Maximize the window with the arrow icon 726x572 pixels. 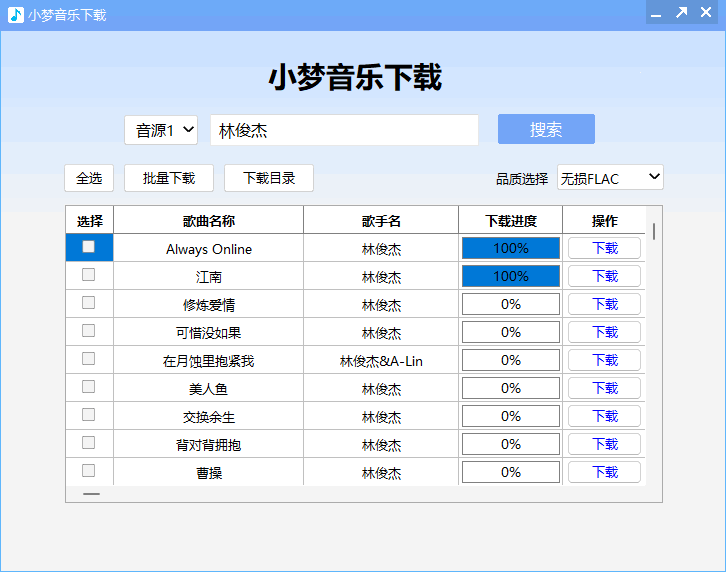click(x=681, y=14)
